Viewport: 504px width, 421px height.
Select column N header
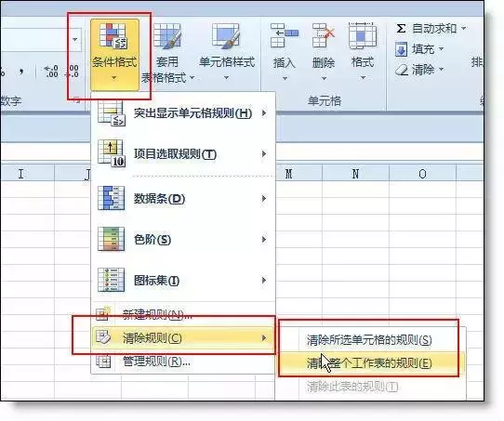click(355, 174)
